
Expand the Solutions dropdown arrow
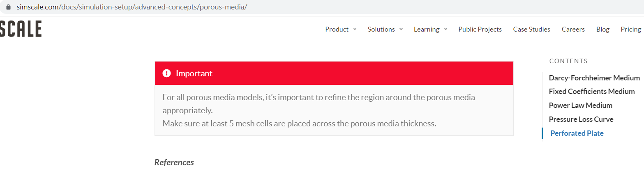(x=401, y=29)
